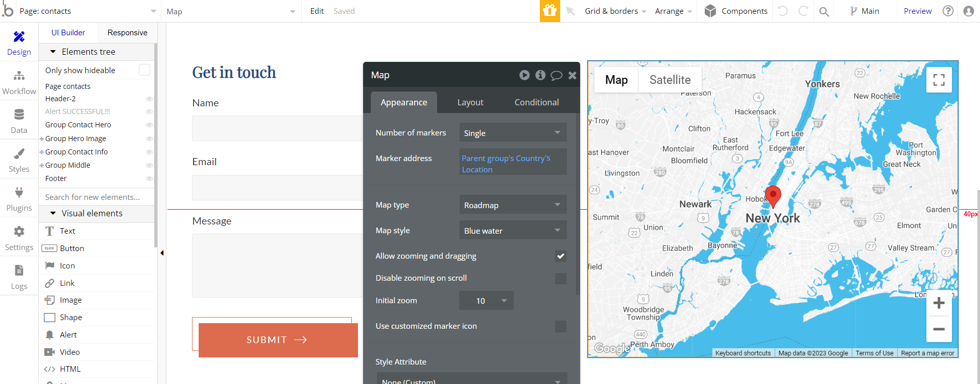Collapse the left panel arrow
The height and width of the screenshot is (384, 980).
(x=162, y=253)
